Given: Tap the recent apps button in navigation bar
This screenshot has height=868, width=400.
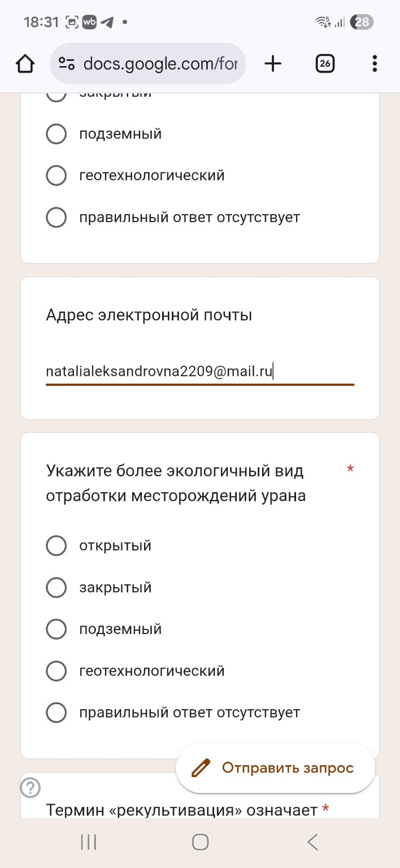Looking at the screenshot, I should pos(88,841).
